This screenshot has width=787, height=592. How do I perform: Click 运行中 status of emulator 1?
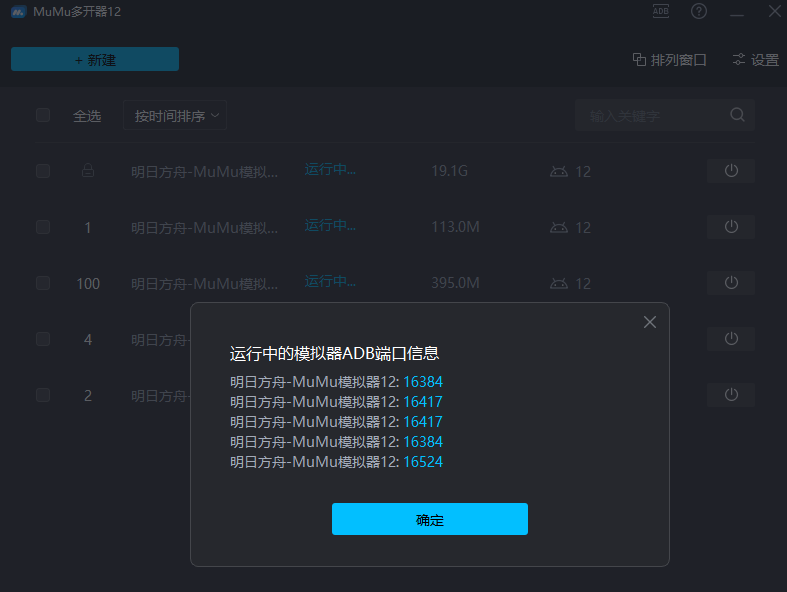(330, 226)
